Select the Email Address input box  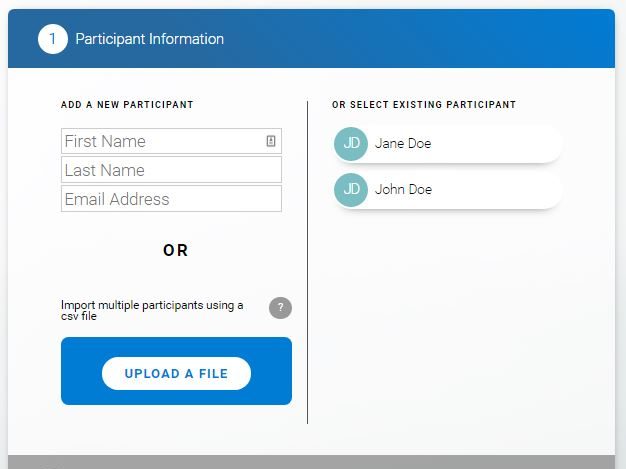[171, 199]
